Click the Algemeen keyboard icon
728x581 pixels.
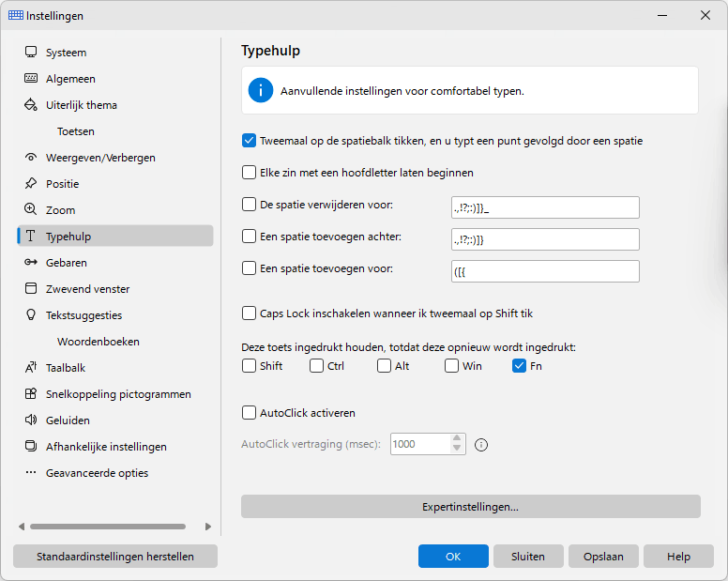31,78
